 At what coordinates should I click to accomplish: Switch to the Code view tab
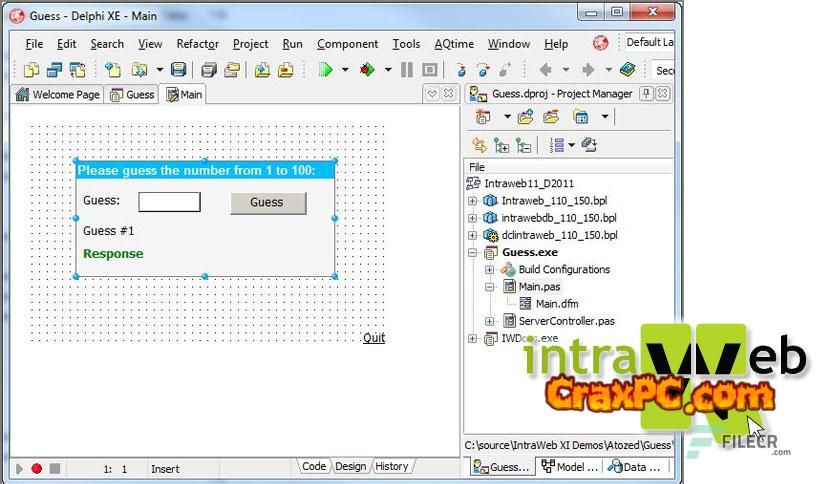pyautogui.click(x=314, y=466)
